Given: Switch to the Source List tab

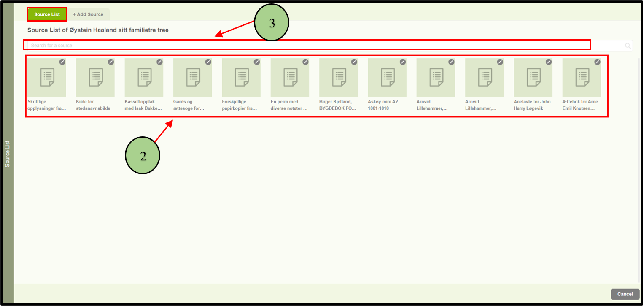Looking at the screenshot, I should pos(47,14).
